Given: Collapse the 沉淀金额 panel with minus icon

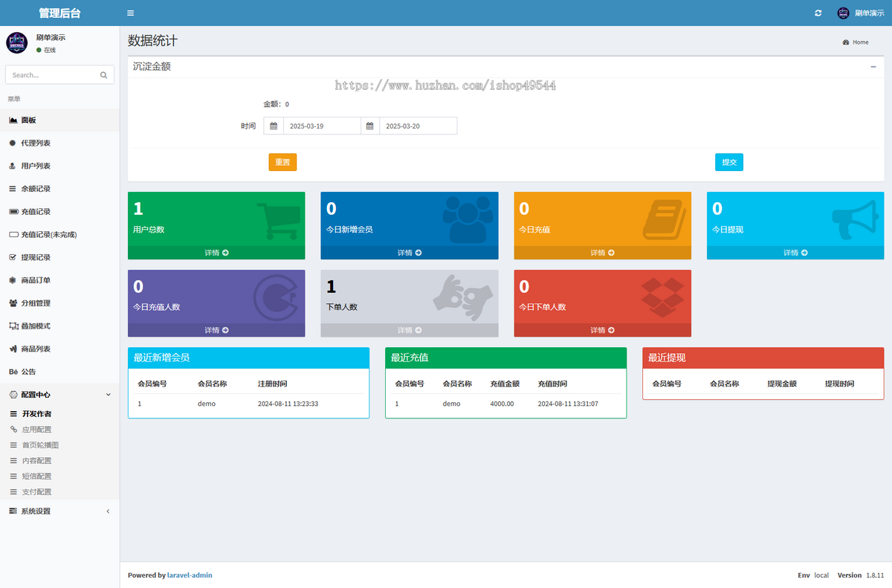Looking at the screenshot, I should (x=873, y=67).
